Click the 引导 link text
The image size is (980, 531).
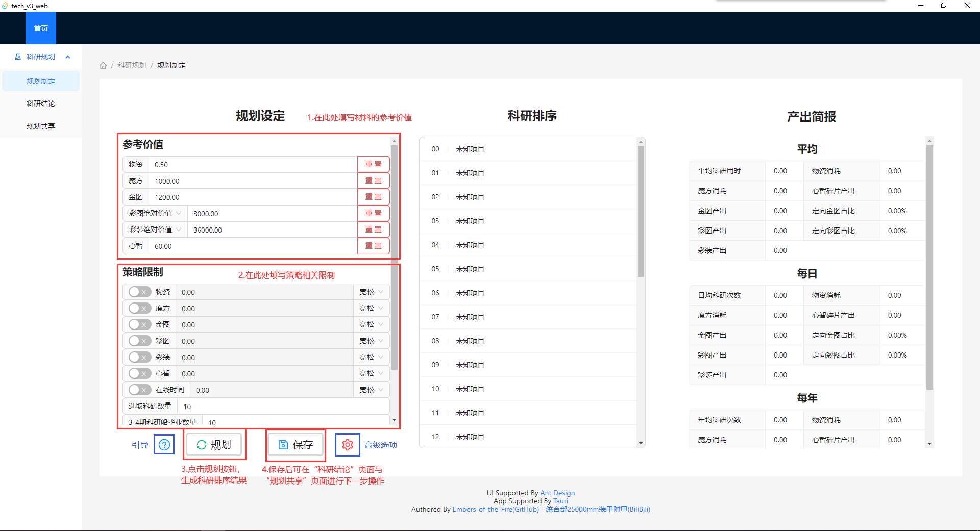click(x=140, y=445)
